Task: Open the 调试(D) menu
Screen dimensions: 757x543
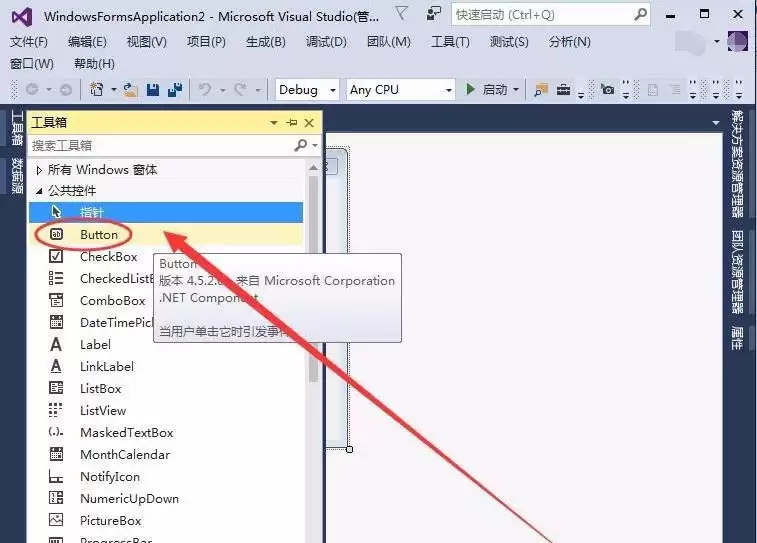Action: click(x=326, y=42)
